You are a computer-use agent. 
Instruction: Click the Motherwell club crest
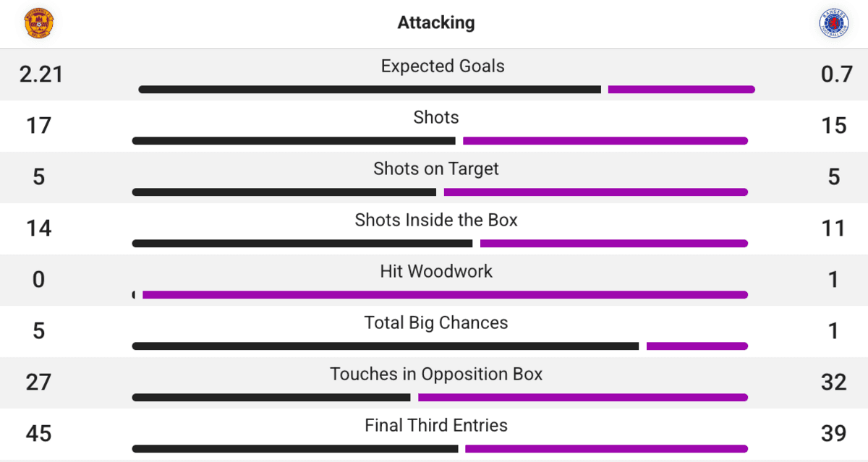(39, 23)
